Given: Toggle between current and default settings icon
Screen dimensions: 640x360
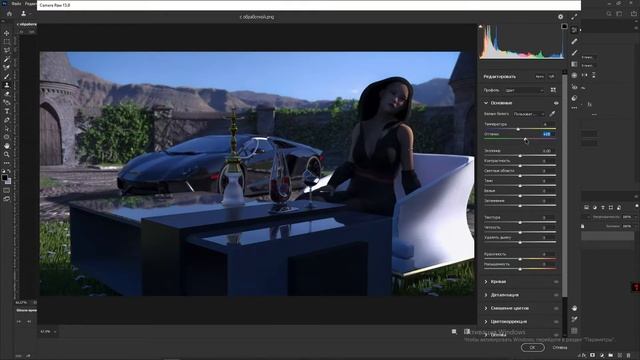Looking at the screenshot, I should [467, 332].
